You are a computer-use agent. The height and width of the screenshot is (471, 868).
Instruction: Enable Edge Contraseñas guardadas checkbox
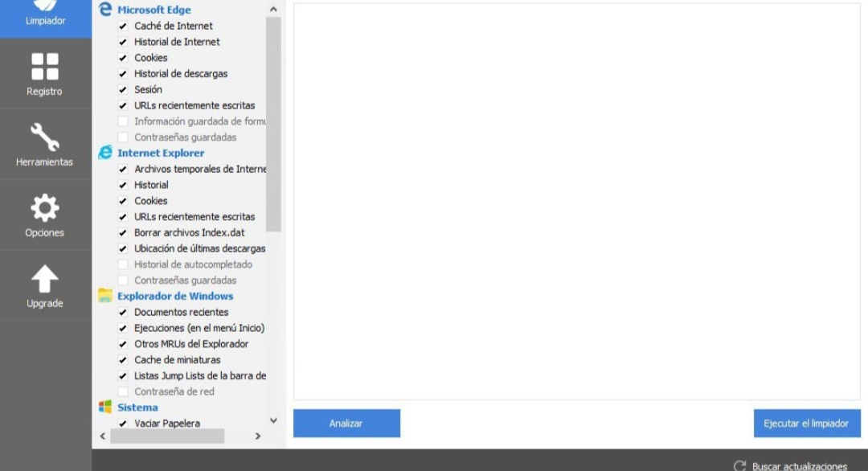(x=123, y=137)
